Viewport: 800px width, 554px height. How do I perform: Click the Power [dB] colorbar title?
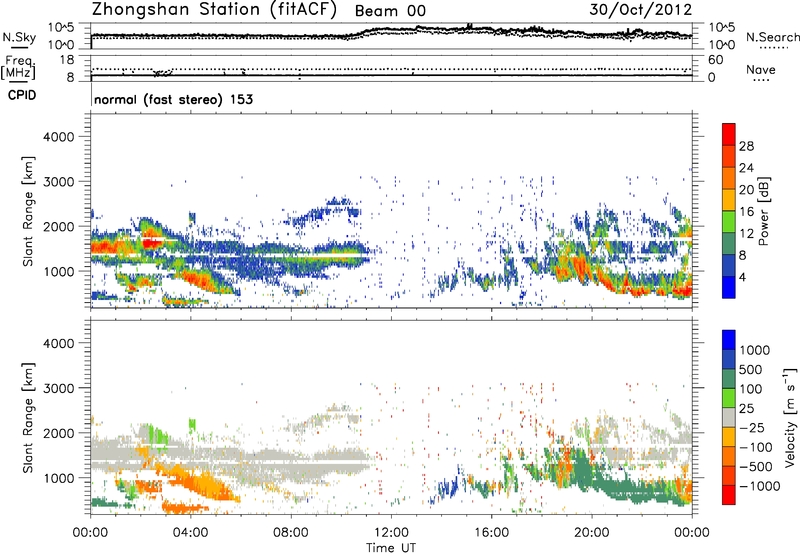pyautogui.click(x=764, y=211)
